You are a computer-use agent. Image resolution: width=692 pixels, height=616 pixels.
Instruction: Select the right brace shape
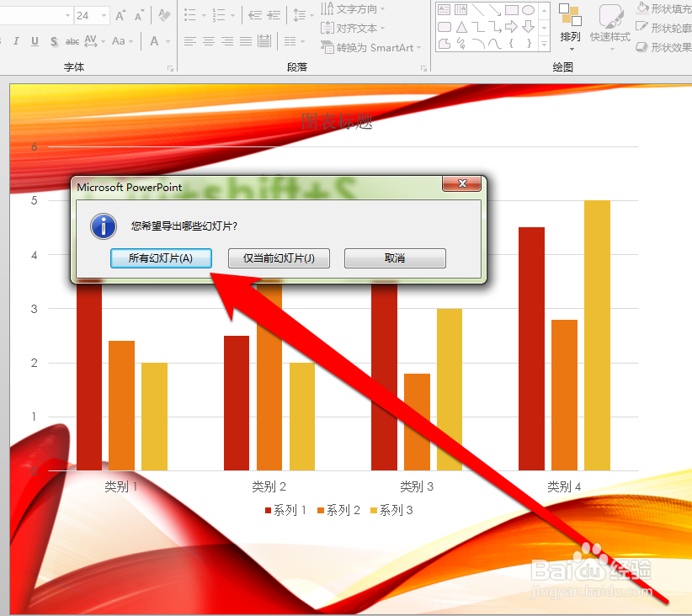529,43
